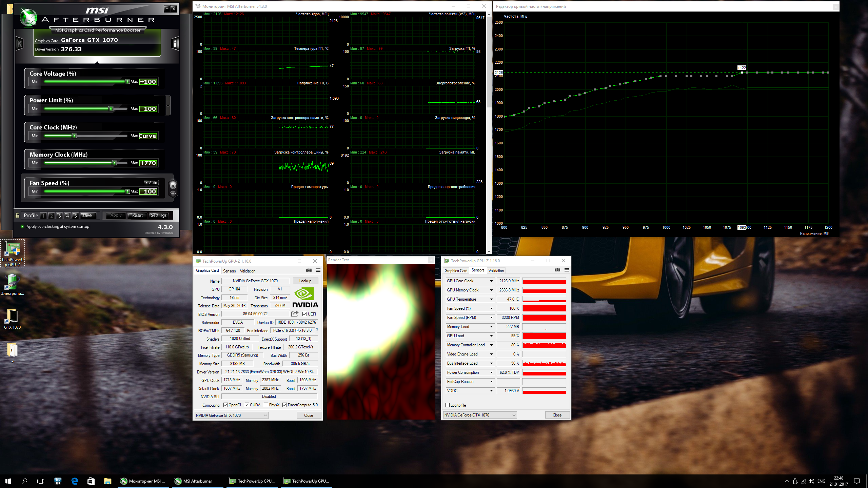This screenshot has height=488, width=868.
Task: Click the GPU-Z screenshot camera icon in Sensors window
Action: click(557, 270)
